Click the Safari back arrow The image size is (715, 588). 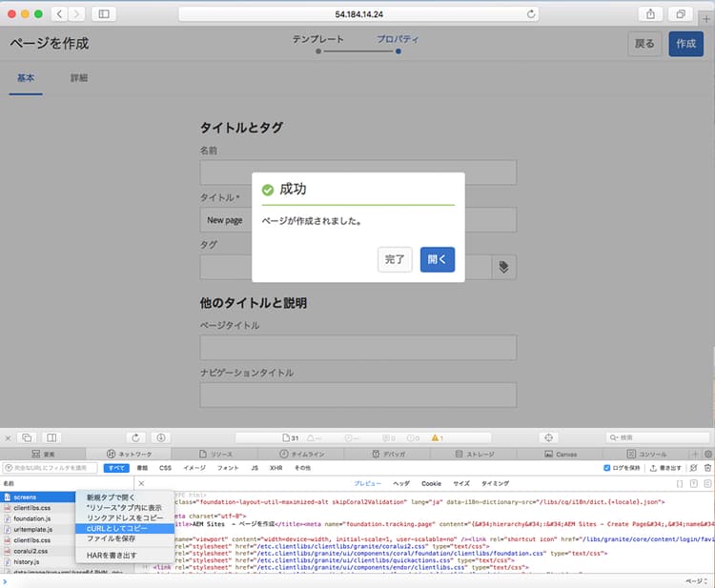[59, 14]
